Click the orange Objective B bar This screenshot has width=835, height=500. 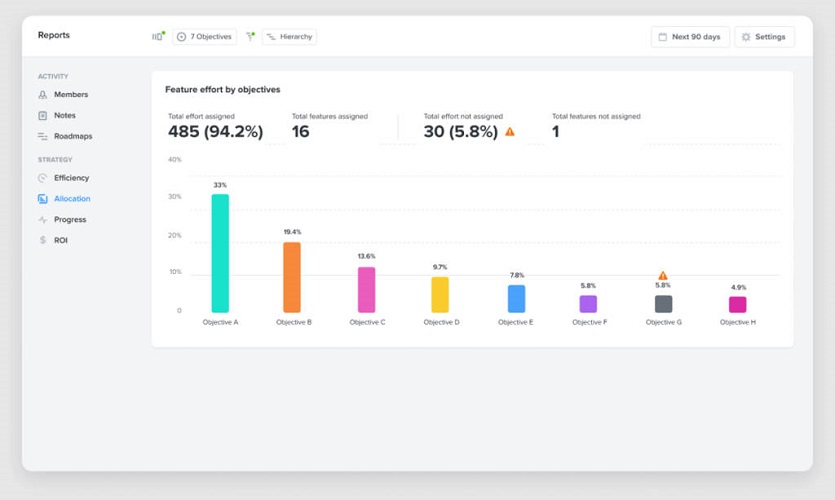292,277
